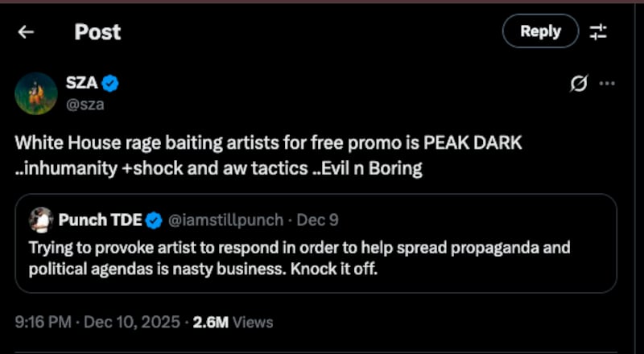This screenshot has height=354, width=644.
Task: Click SZA's blue verified badge
Action: tap(111, 83)
